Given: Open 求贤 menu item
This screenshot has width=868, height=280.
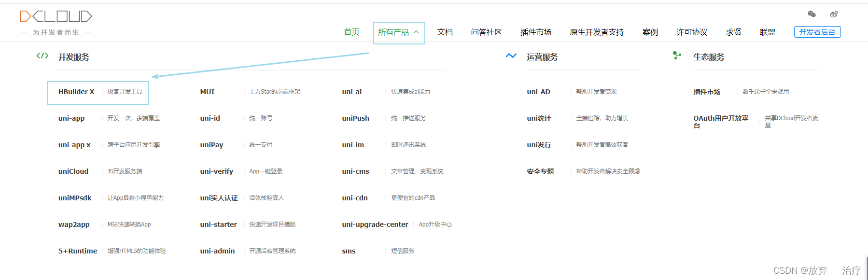Looking at the screenshot, I should point(733,32).
